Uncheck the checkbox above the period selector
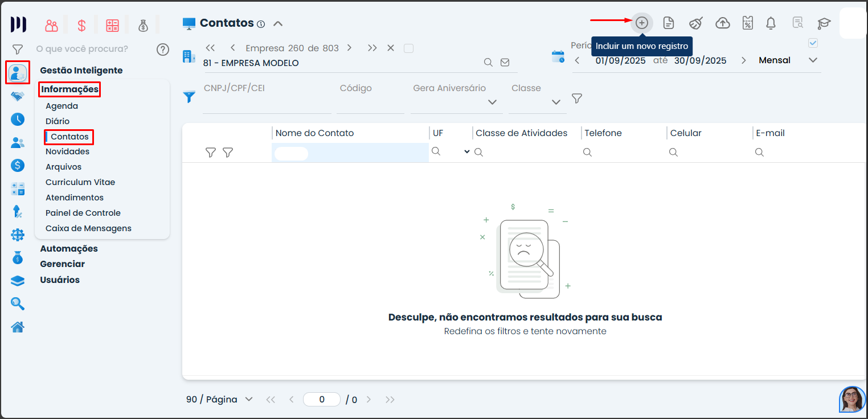Image resolution: width=868 pixels, height=419 pixels. coord(813,43)
